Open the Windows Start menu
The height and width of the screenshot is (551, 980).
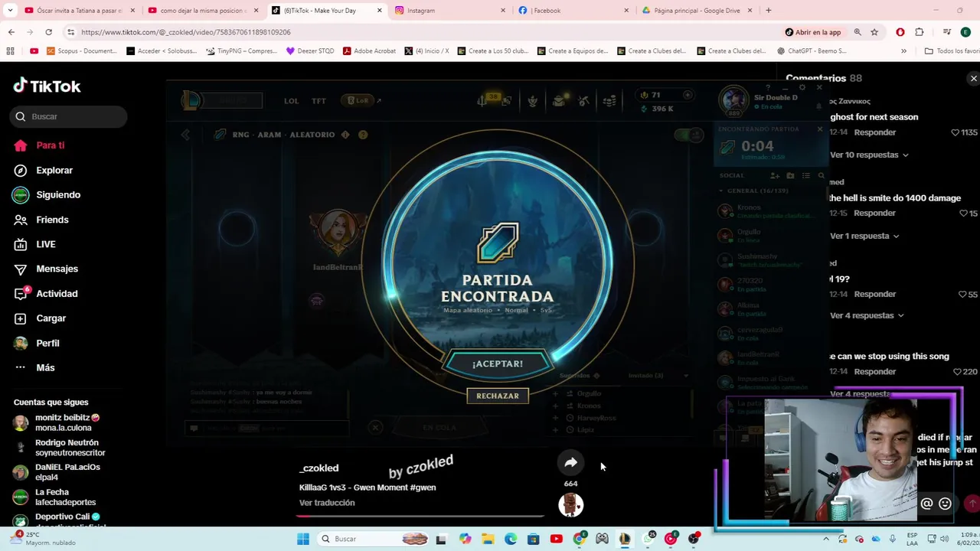[302, 539]
